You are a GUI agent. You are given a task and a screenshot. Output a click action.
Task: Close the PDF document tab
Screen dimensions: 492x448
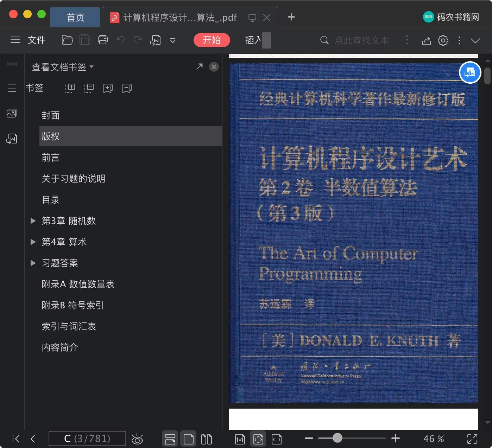click(267, 18)
